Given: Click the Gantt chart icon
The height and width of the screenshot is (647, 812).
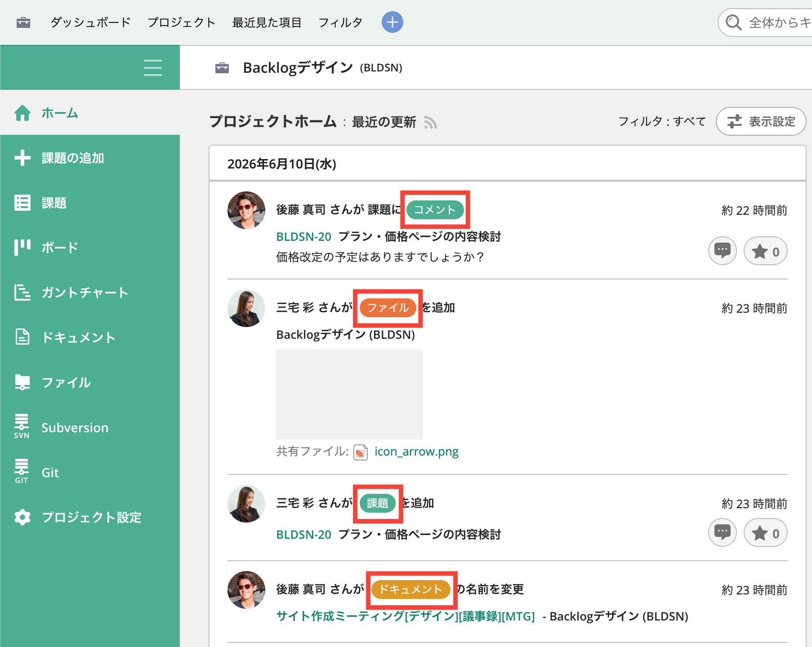Looking at the screenshot, I should [x=22, y=292].
